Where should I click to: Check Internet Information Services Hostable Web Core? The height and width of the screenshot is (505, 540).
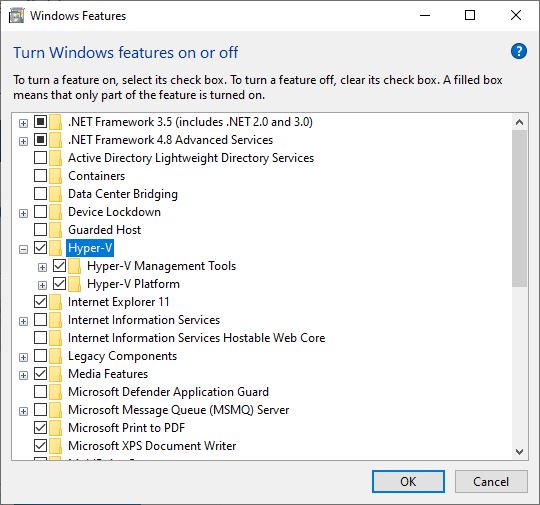click(41, 338)
